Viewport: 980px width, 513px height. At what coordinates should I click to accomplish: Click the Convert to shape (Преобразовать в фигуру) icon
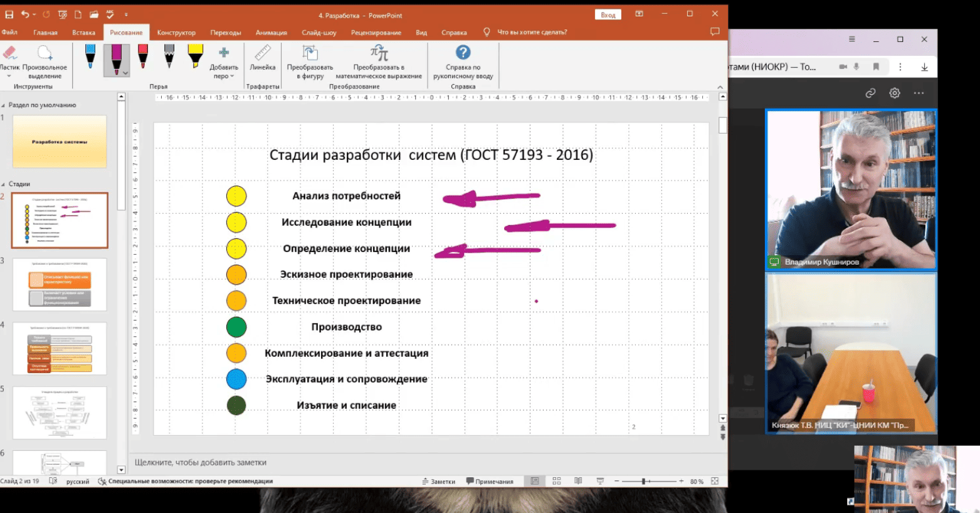pos(310,53)
